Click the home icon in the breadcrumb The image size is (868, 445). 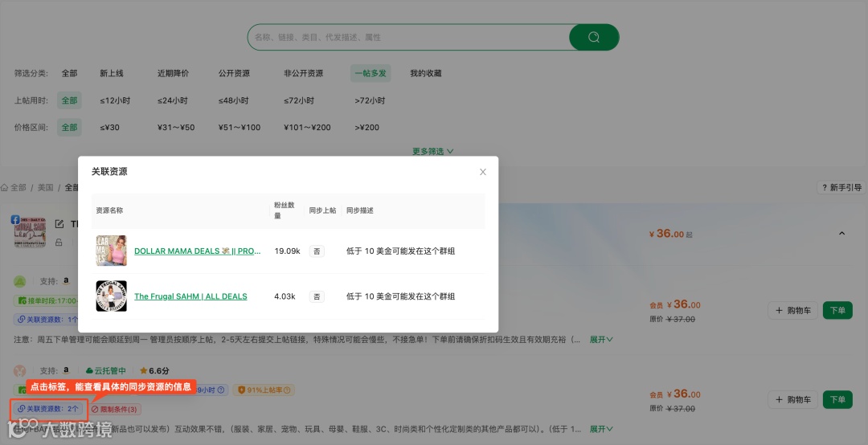click(x=5, y=188)
